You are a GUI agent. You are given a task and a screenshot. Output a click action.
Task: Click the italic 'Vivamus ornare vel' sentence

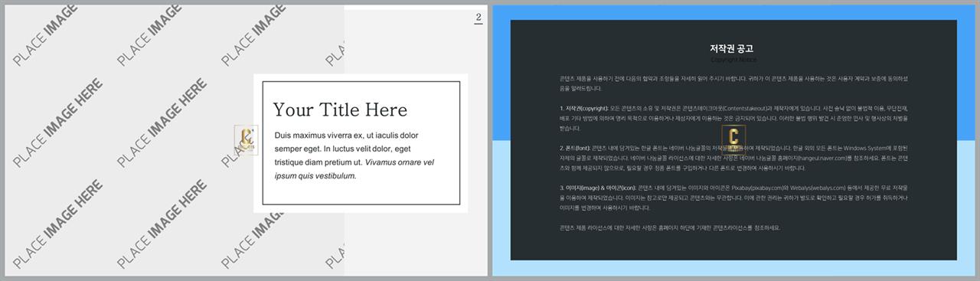click(354, 168)
